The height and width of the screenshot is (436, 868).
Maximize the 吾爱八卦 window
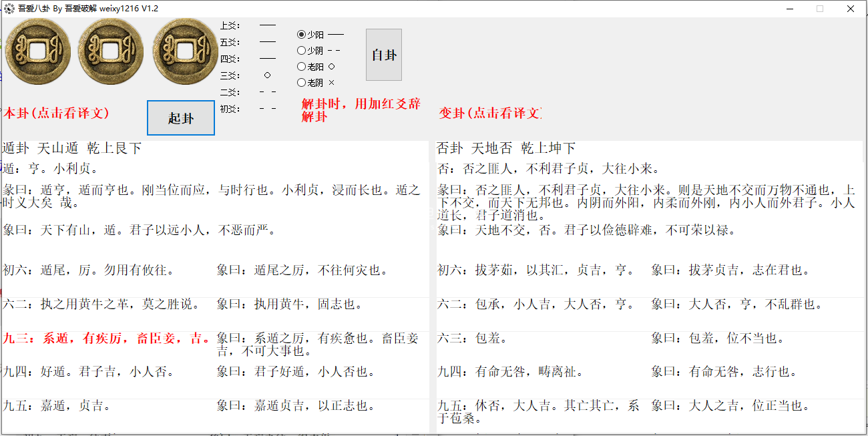[820, 9]
